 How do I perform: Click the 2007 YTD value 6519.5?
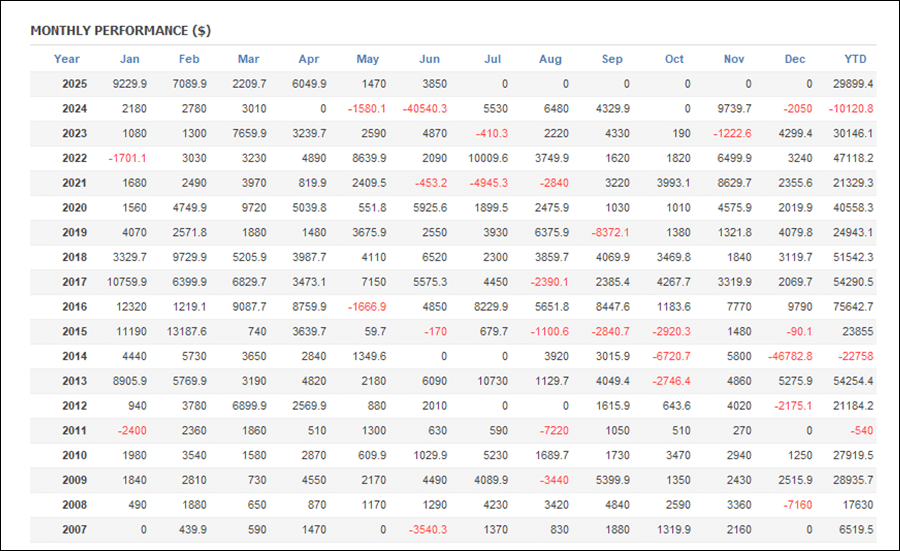click(856, 530)
